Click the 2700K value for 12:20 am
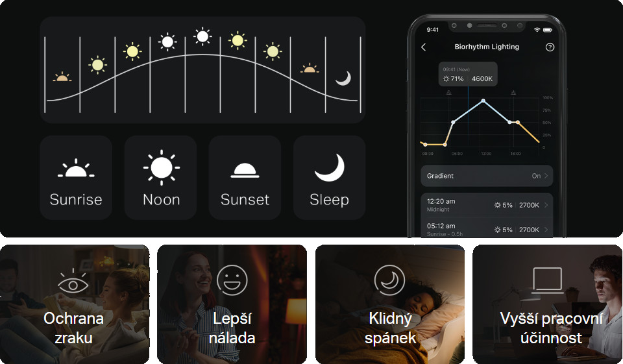The height and width of the screenshot is (364, 623). point(529,205)
